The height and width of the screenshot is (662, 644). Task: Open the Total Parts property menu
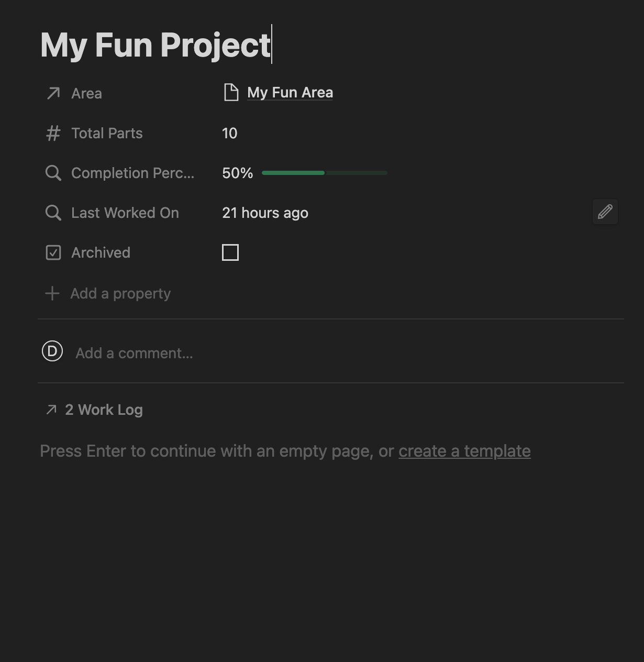click(107, 134)
